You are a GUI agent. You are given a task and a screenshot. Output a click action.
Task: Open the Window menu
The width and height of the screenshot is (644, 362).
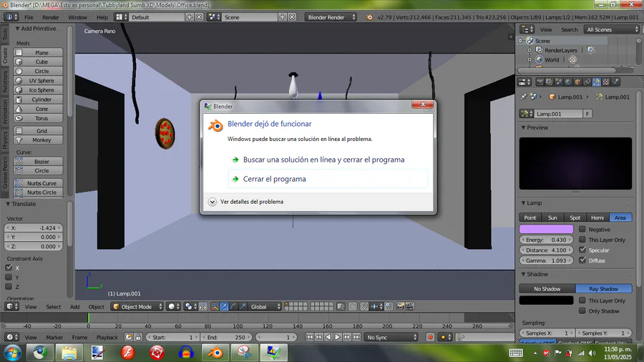pos(77,17)
